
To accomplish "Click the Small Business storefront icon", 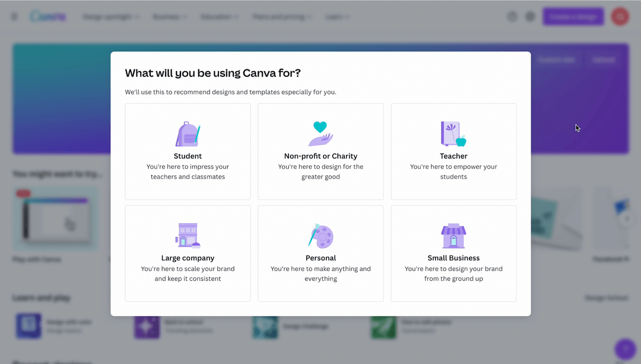I will pyautogui.click(x=453, y=236).
